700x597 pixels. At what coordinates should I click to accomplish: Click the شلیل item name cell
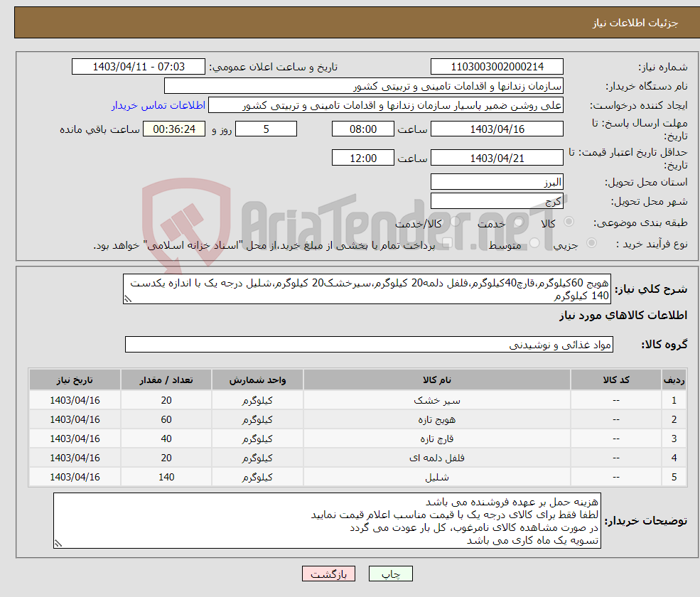pos(437,477)
